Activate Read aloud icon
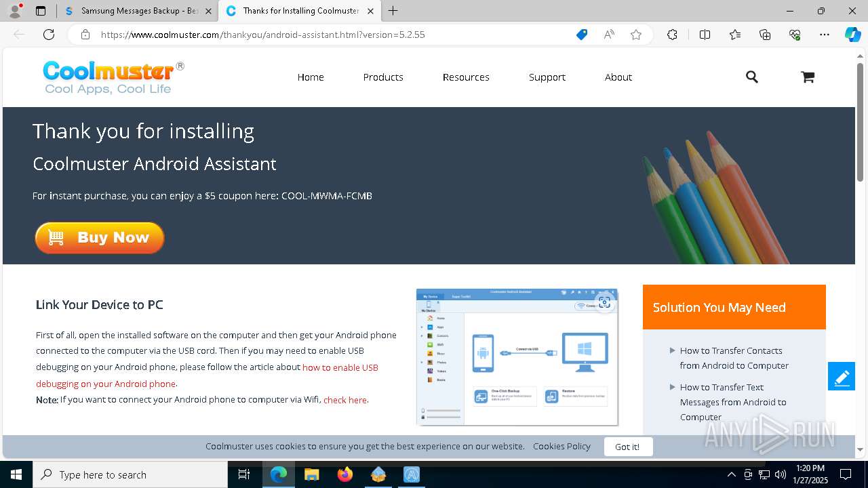This screenshot has width=868, height=488. click(x=609, y=35)
